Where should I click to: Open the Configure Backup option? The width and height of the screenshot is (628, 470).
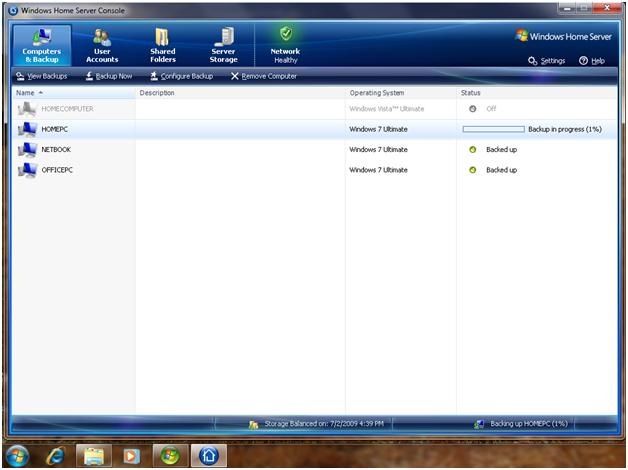coord(181,76)
